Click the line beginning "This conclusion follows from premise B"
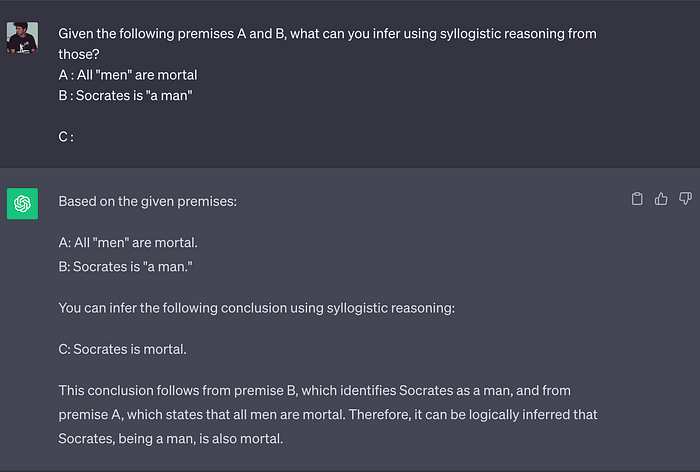Image resolution: width=700 pixels, height=472 pixels. tap(314, 391)
